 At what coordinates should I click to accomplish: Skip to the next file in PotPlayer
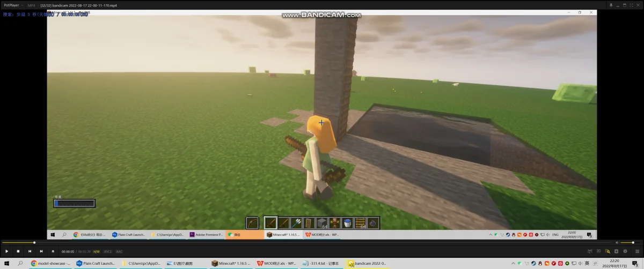pos(41,251)
